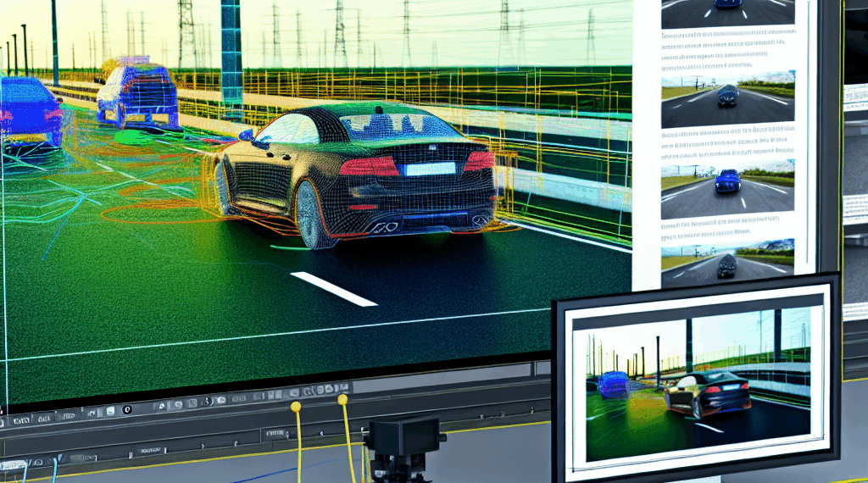Viewport: 868px width, 483px height.
Task: Click the circular arrow icon in the middle toolbar group
Action: (178, 405)
